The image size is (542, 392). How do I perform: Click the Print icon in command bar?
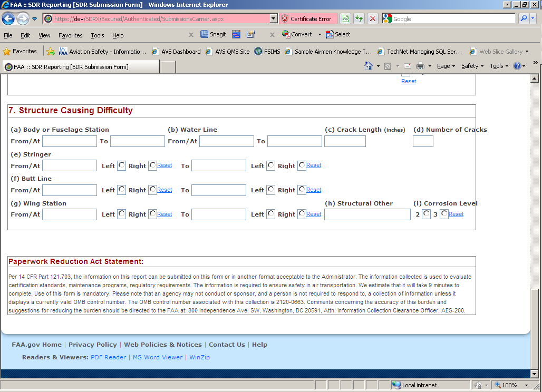(420, 66)
